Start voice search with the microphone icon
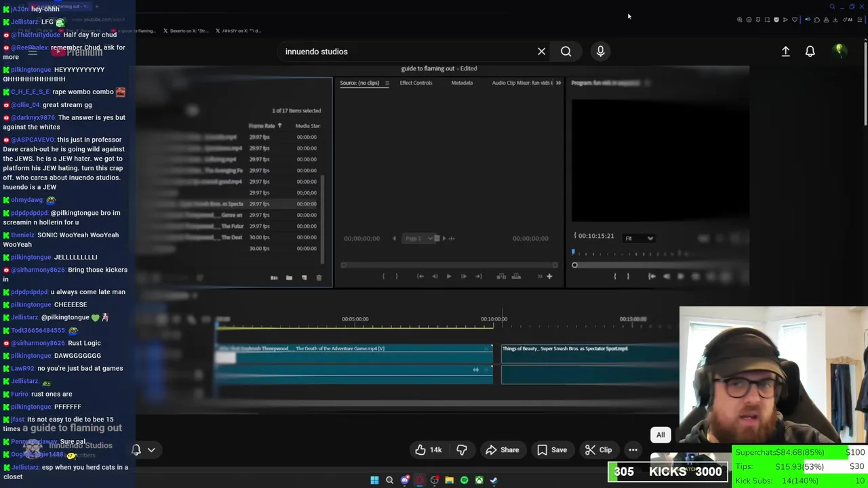Image resolution: width=868 pixels, height=488 pixels. pyautogui.click(x=600, y=52)
